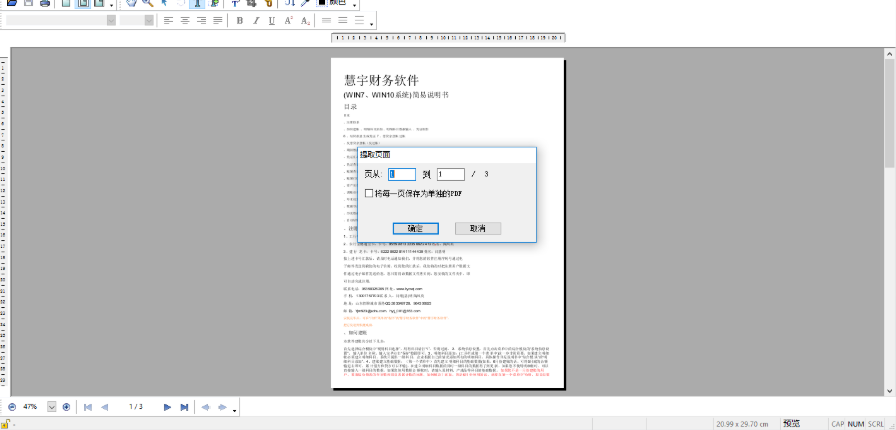Click 取消 to cancel extraction

(478, 228)
